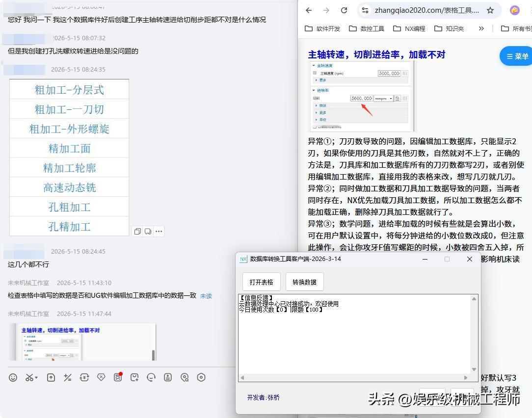The image size is (532, 418).
Task: Open the blue 菜单 menu button
Action: [516, 56]
